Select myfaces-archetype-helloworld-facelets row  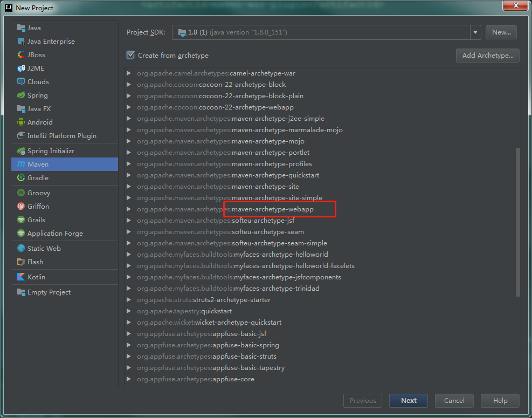click(x=246, y=265)
